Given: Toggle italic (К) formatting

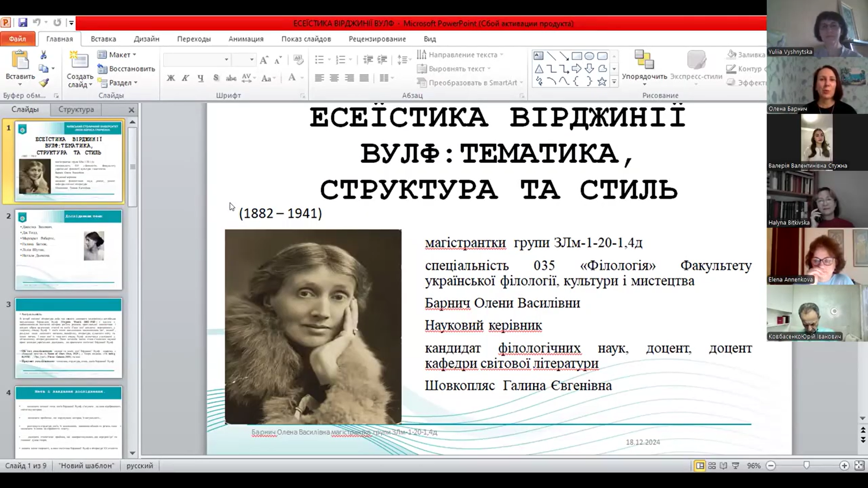Looking at the screenshot, I should point(186,78).
